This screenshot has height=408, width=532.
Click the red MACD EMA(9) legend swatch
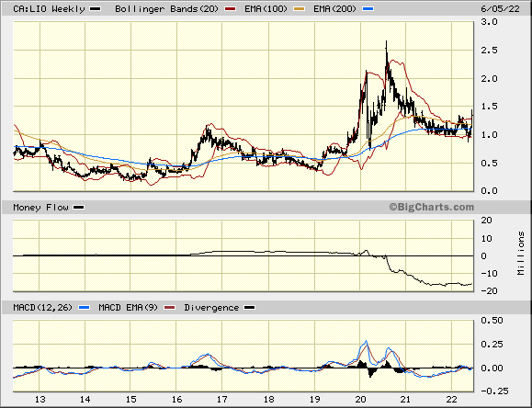[170, 308]
